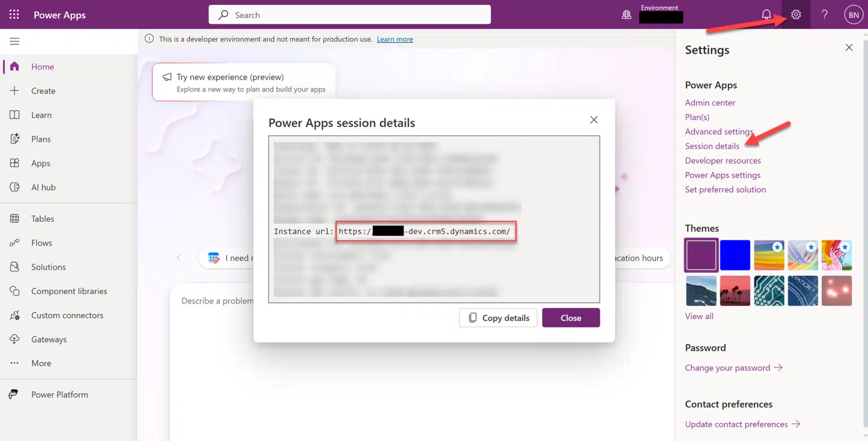Click the BN account avatar
This screenshot has height=441, width=868.
tap(853, 14)
